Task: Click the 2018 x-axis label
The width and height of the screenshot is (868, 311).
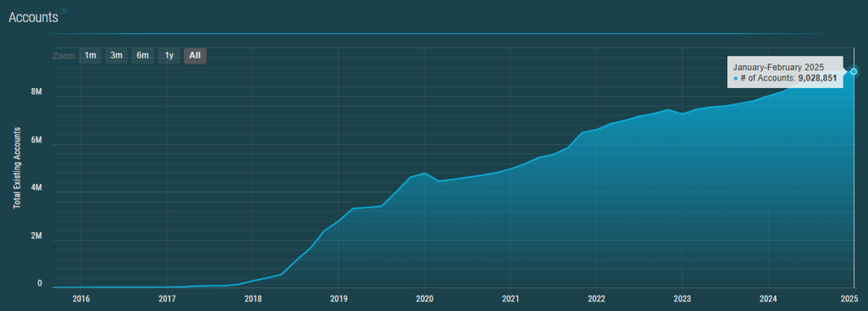Action: (x=253, y=299)
